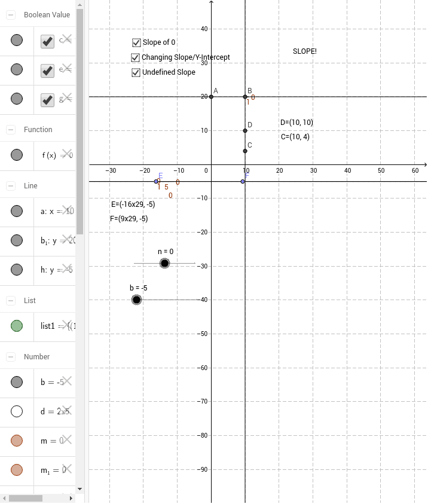Click the 'F=(9x29, -5)' text
Image resolution: width=428 pixels, height=504 pixels.
(129, 219)
